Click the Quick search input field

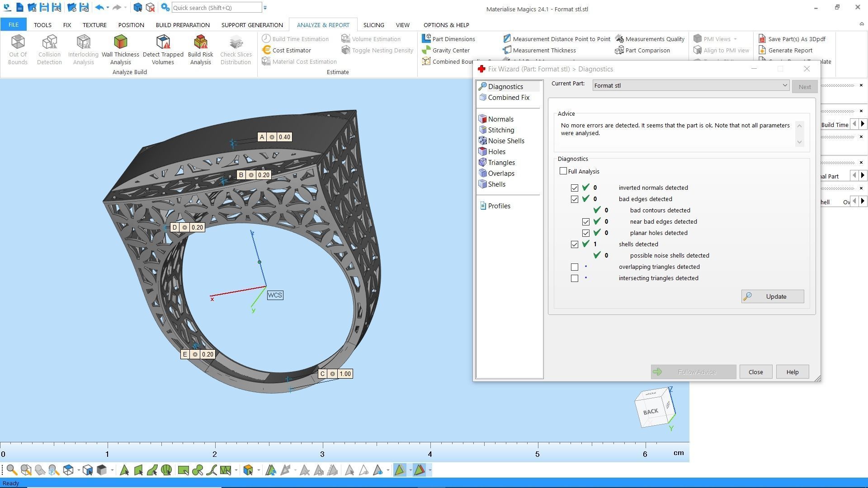[x=216, y=8]
